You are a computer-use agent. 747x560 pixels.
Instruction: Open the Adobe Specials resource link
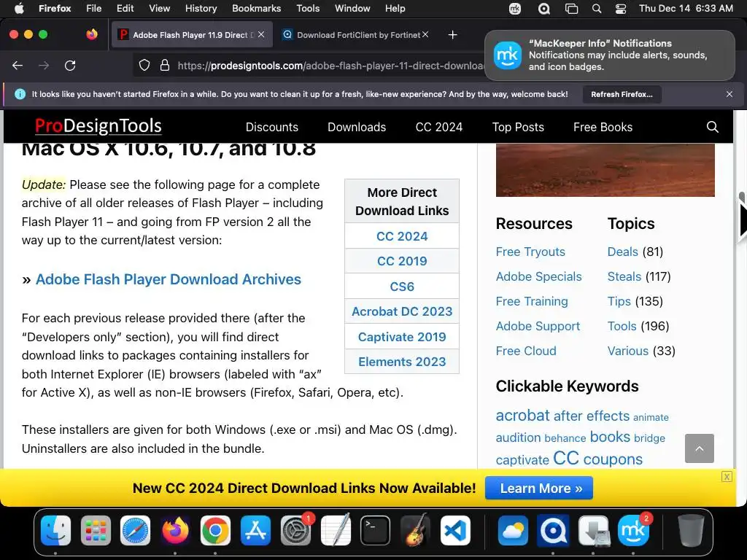539,276
